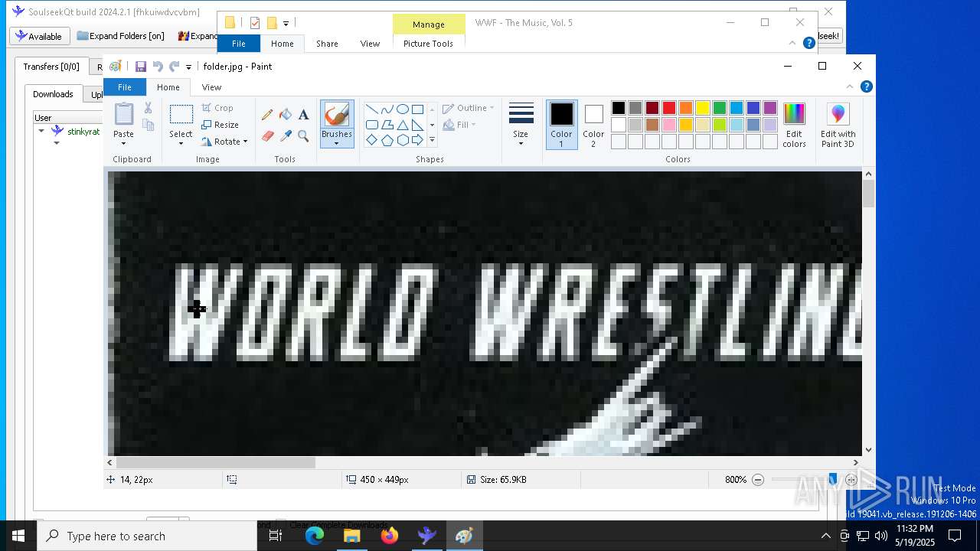Collapse the stinkyrat tree node in SoulseekQt
Image resolution: width=980 pixels, height=551 pixels.
(41, 131)
